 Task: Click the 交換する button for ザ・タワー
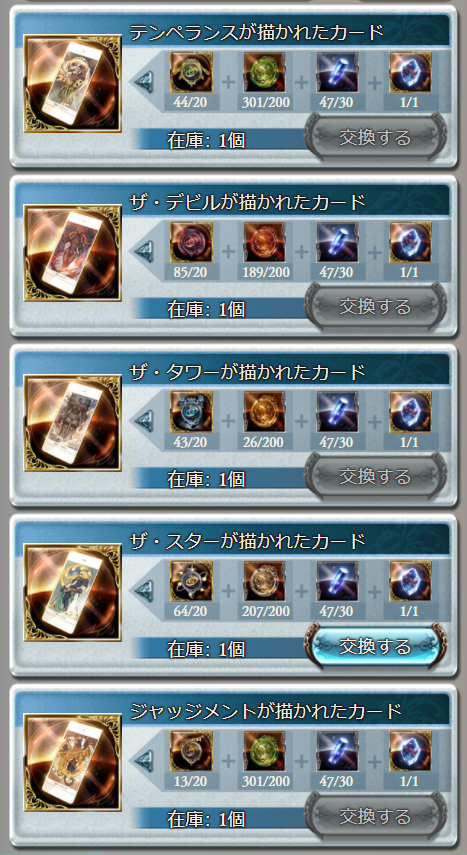pyautogui.click(x=376, y=477)
